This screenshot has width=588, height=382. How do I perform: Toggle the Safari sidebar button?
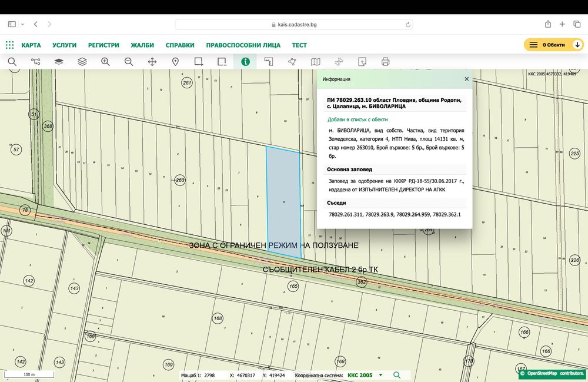point(12,24)
